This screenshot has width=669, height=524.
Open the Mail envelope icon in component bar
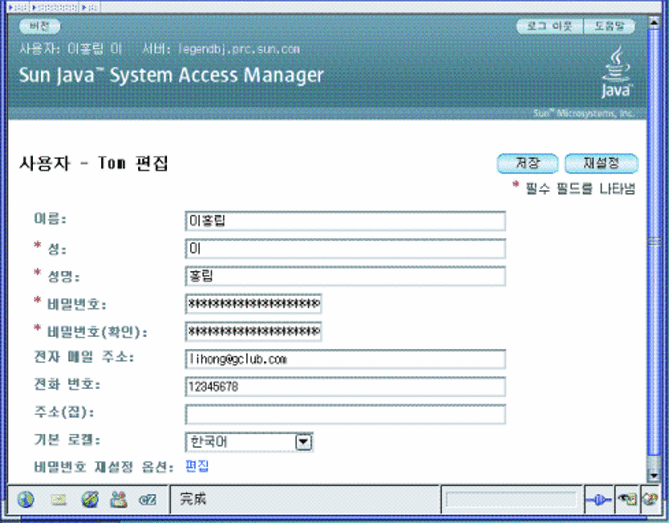click(x=58, y=499)
